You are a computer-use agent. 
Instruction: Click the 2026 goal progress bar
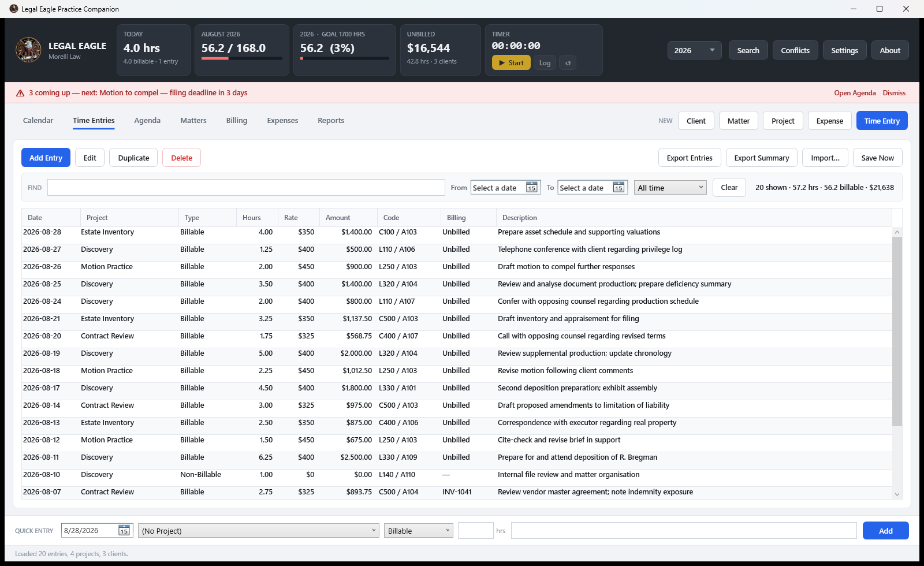point(344,58)
